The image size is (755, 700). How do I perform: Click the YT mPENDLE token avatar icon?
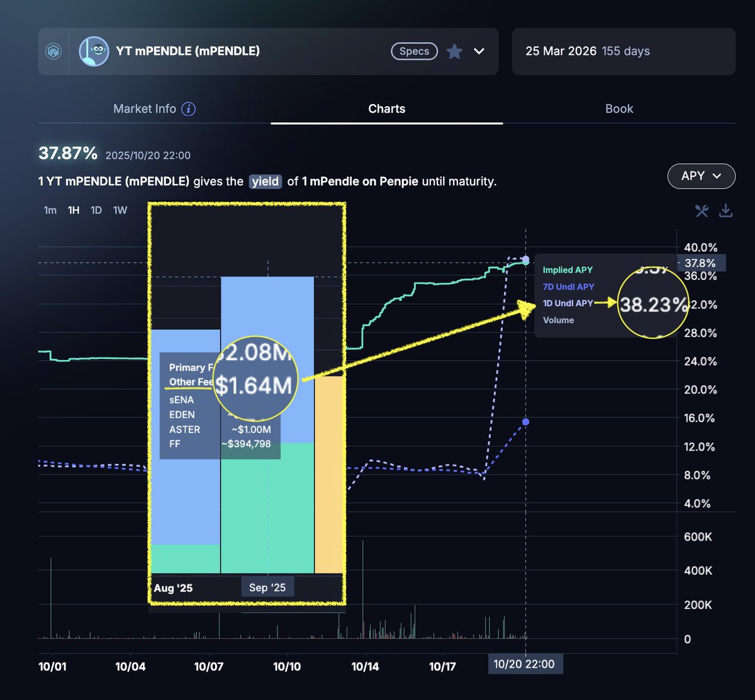point(94,52)
